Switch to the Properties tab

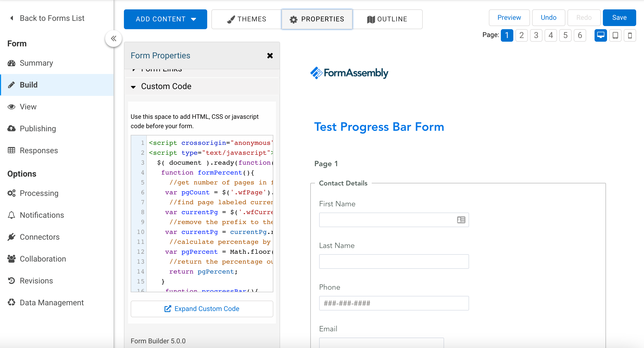click(x=317, y=19)
